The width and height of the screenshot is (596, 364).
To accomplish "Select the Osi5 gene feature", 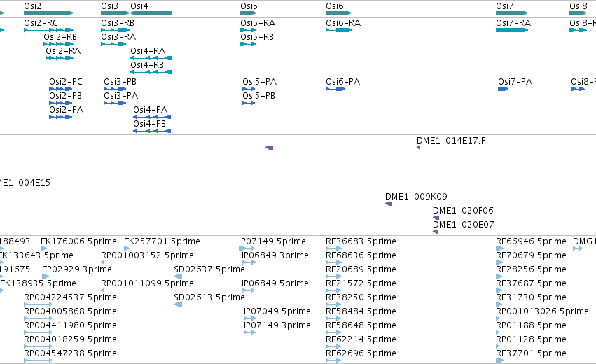I will point(249,13).
